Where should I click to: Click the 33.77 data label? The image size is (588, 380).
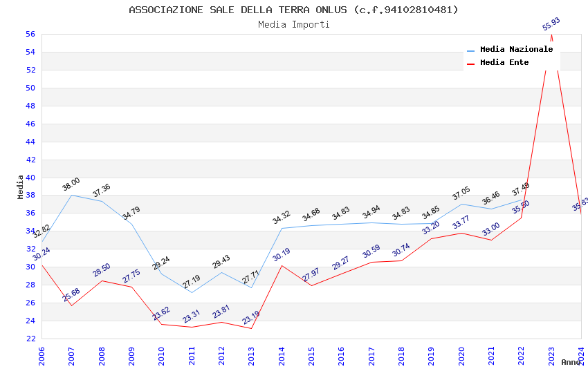(461, 222)
